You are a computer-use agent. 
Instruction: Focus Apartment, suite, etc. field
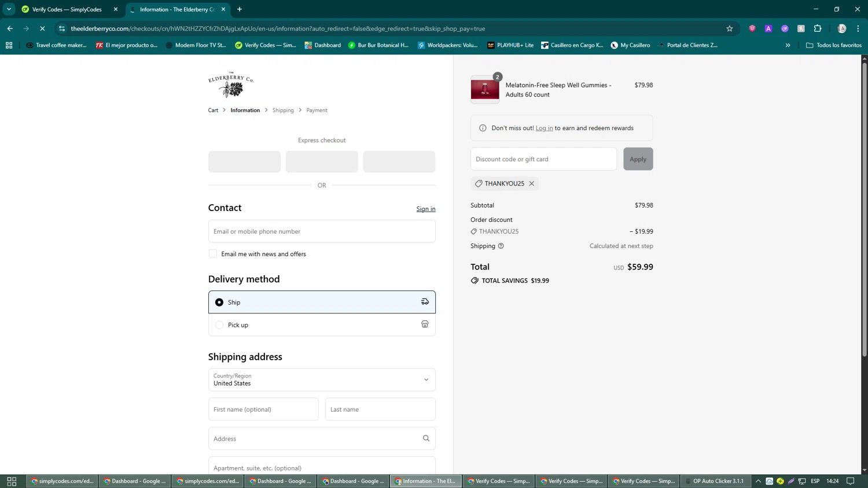(322, 466)
